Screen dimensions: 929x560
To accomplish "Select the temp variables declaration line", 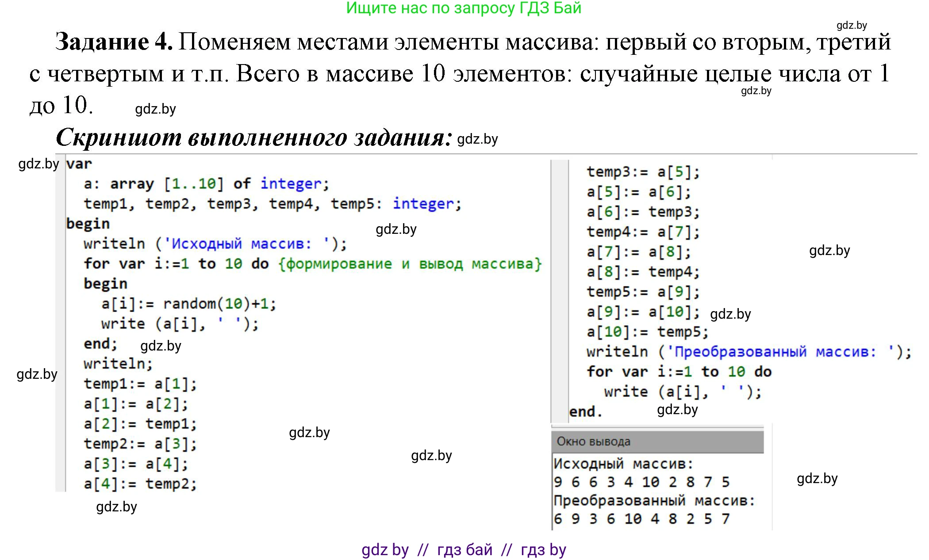I will (272, 203).
